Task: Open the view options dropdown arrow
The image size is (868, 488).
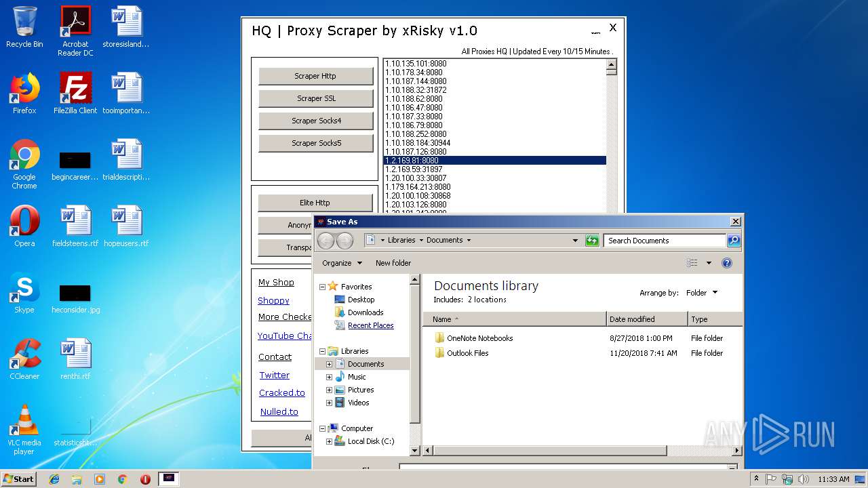Action: [x=709, y=263]
